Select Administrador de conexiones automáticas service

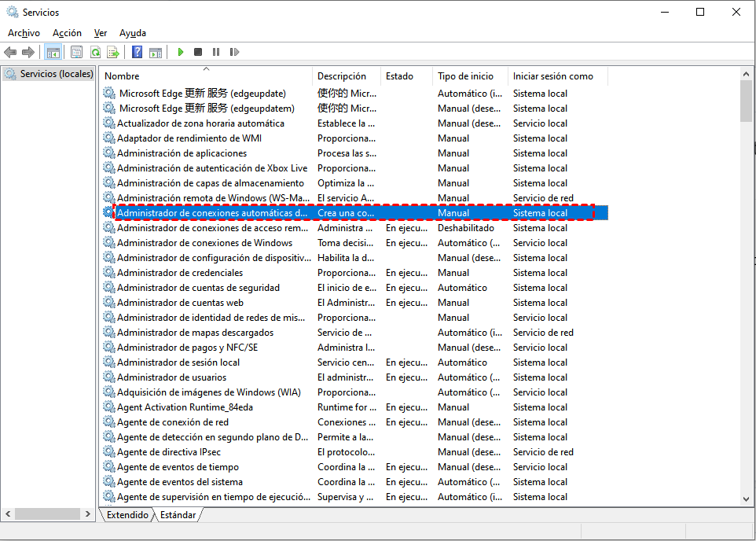pos(355,213)
